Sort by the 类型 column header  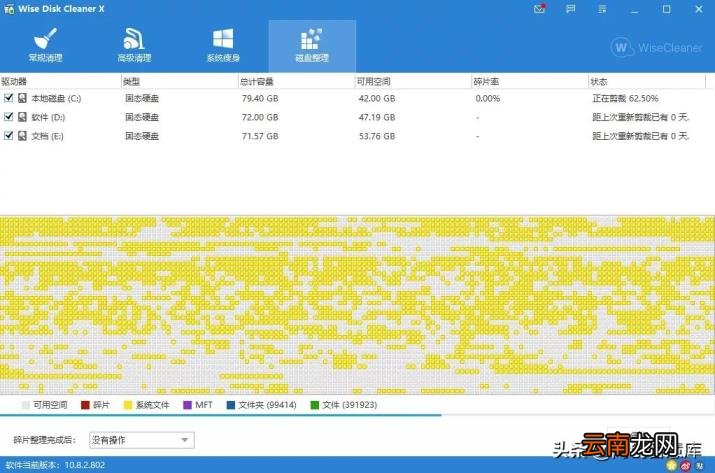coord(180,82)
